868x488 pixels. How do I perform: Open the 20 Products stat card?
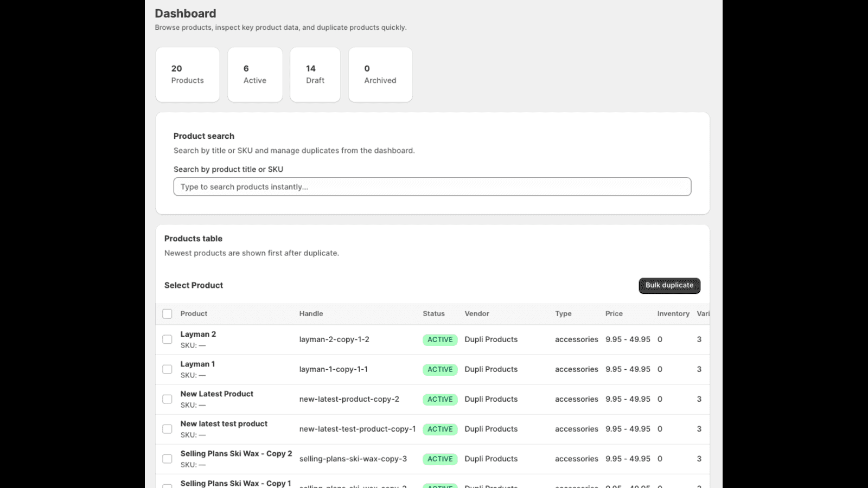click(x=188, y=74)
